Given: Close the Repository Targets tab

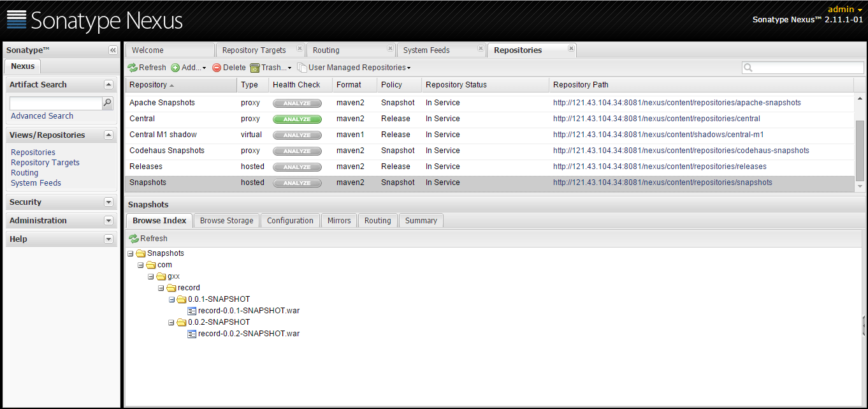Looking at the screenshot, I should [x=300, y=48].
